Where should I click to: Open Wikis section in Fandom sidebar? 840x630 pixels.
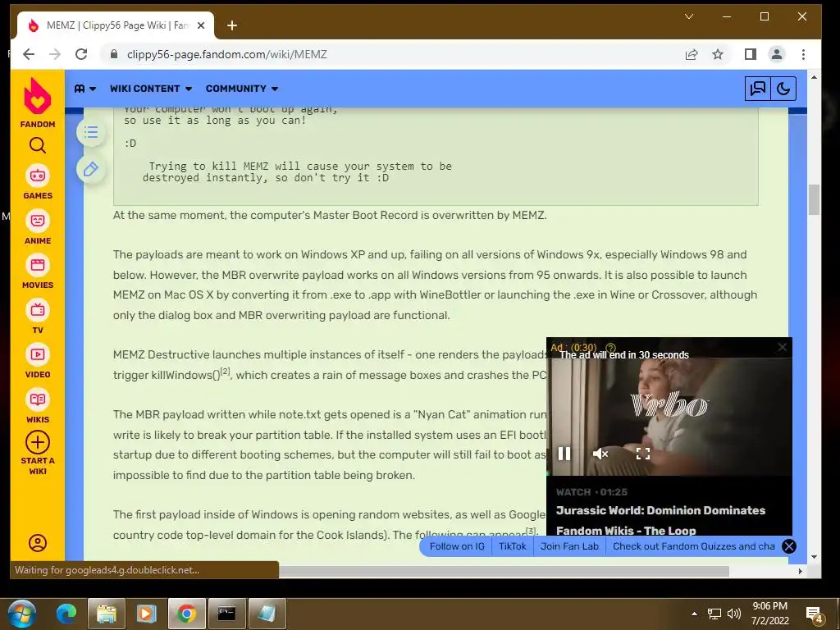38,406
